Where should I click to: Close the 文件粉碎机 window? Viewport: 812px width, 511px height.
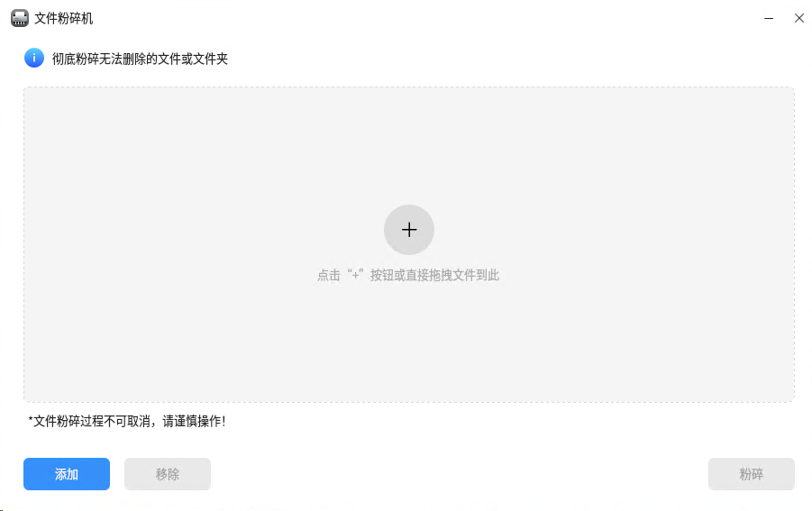click(x=799, y=18)
